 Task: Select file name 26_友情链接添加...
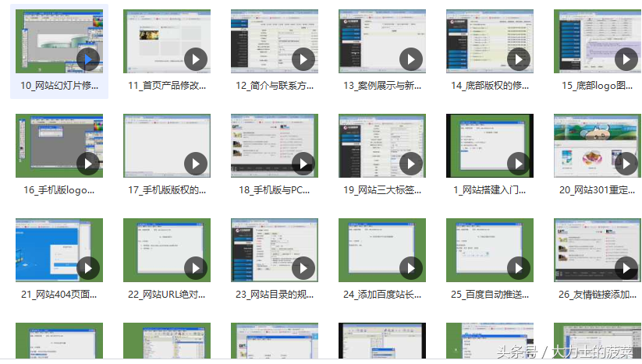pyautogui.click(x=598, y=294)
